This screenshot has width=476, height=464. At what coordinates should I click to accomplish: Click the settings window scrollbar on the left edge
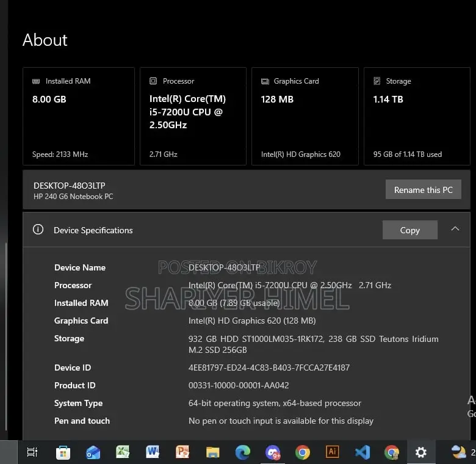click(5, 336)
